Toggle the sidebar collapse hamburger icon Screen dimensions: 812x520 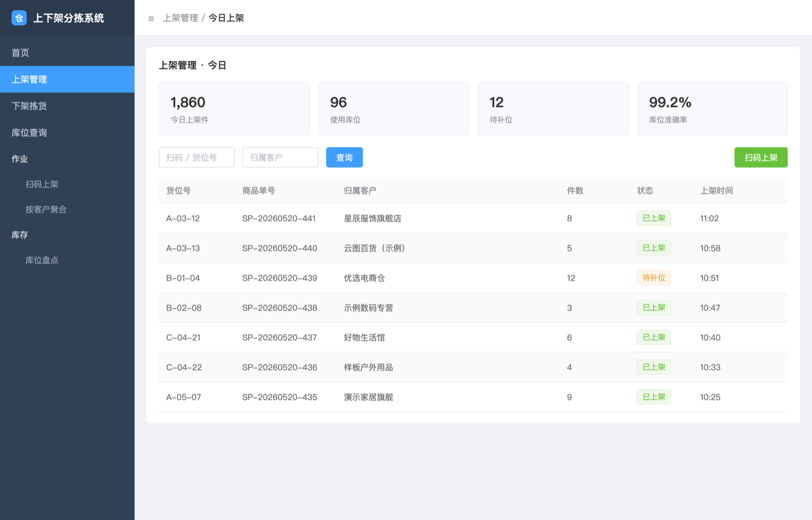pyautogui.click(x=151, y=19)
